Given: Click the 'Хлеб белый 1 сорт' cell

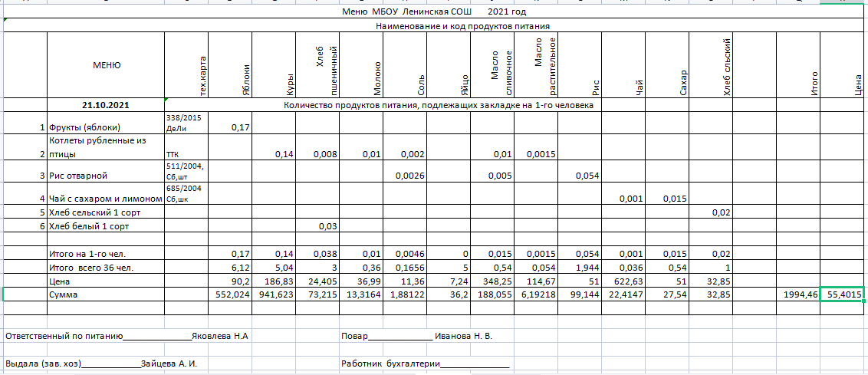Looking at the screenshot, I should pyautogui.click(x=106, y=226).
